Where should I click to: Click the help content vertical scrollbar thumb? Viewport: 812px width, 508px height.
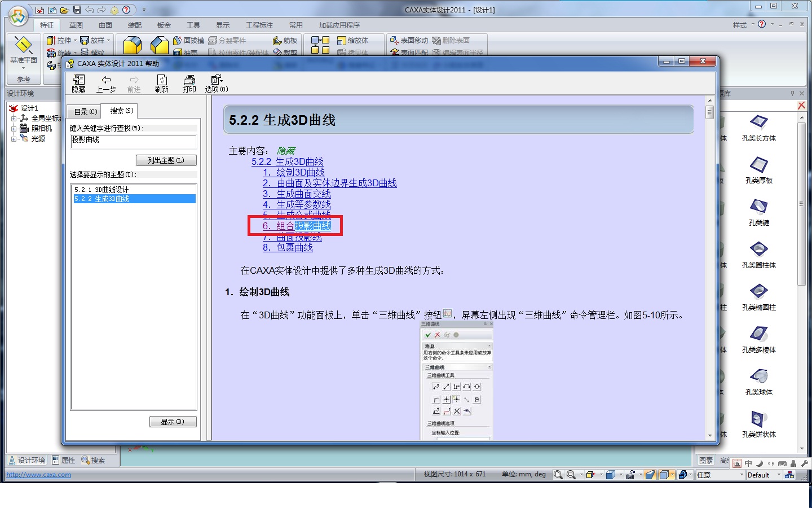click(x=709, y=112)
